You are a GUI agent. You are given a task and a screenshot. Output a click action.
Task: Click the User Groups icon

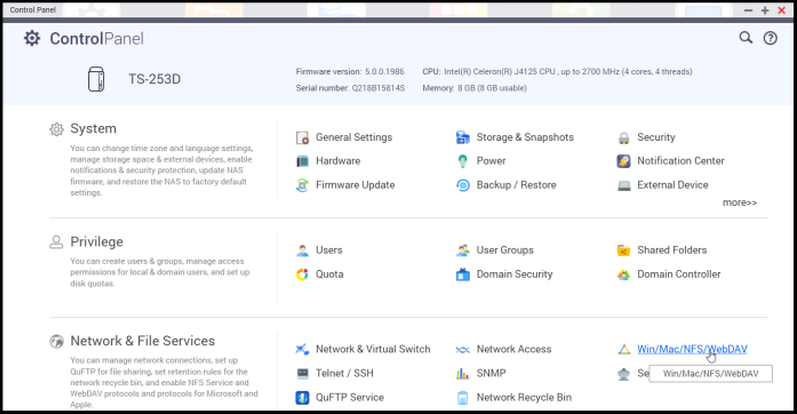click(x=463, y=250)
